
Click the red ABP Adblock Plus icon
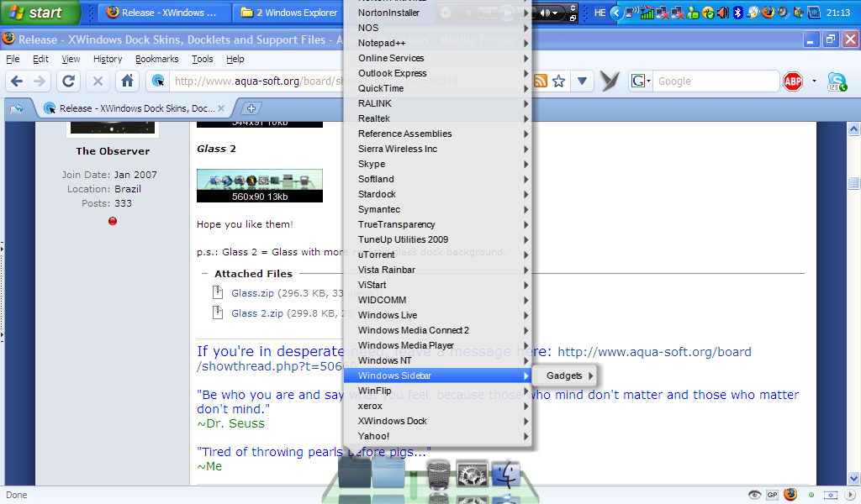[x=792, y=81]
